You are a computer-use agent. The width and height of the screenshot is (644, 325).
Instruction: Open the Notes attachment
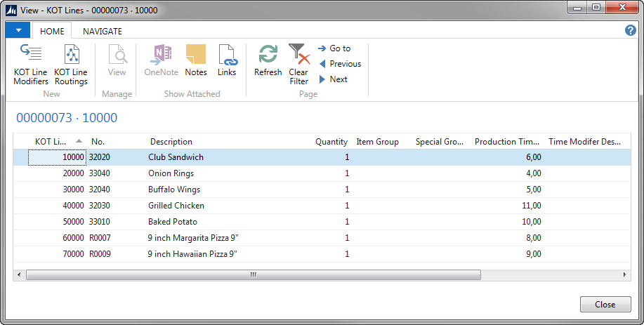click(x=196, y=61)
